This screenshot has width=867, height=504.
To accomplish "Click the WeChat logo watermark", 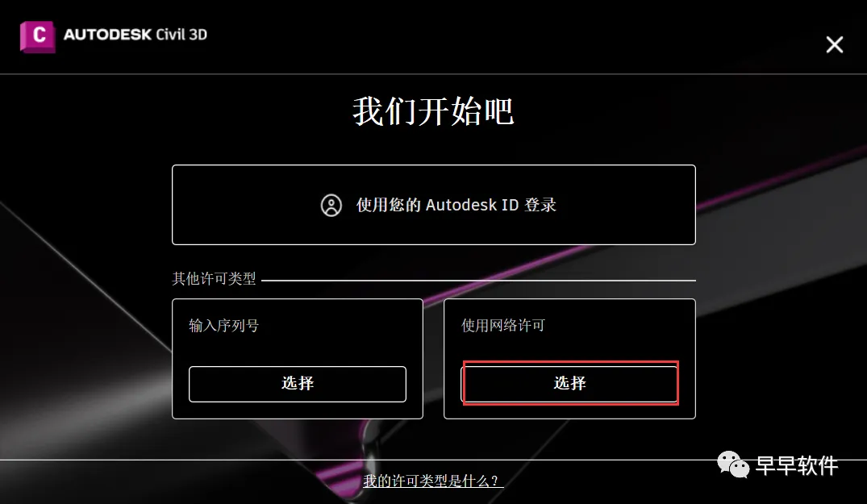I will click(x=733, y=464).
